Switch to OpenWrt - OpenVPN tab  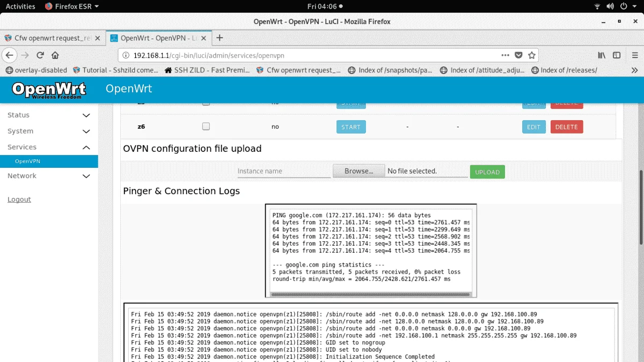coord(158,38)
